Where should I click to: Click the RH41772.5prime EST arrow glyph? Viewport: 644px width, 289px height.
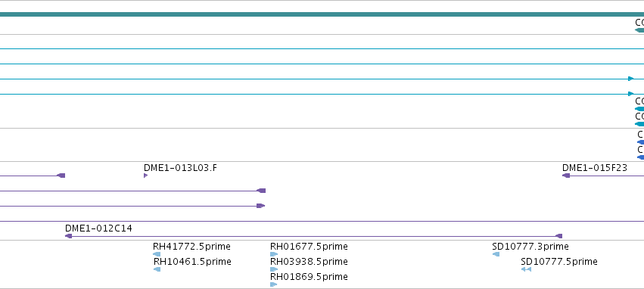pos(157,254)
